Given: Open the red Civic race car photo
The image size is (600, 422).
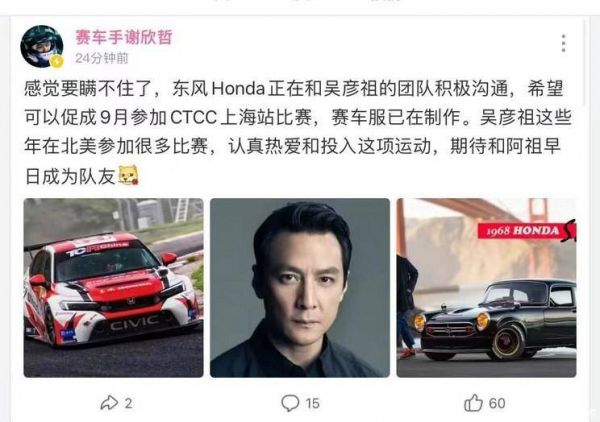Looking at the screenshot, I should click(x=114, y=288).
